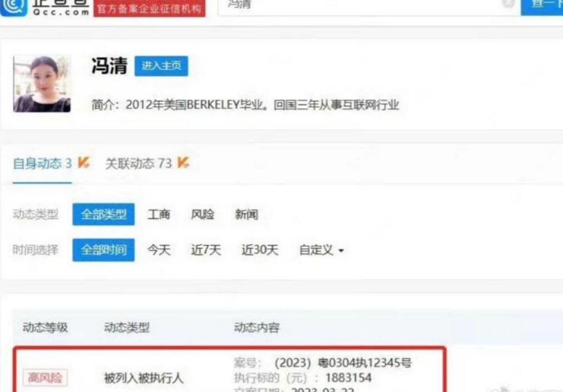Clear the search field with the X icon
The image size is (563, 392).
(x=508, y=3)
